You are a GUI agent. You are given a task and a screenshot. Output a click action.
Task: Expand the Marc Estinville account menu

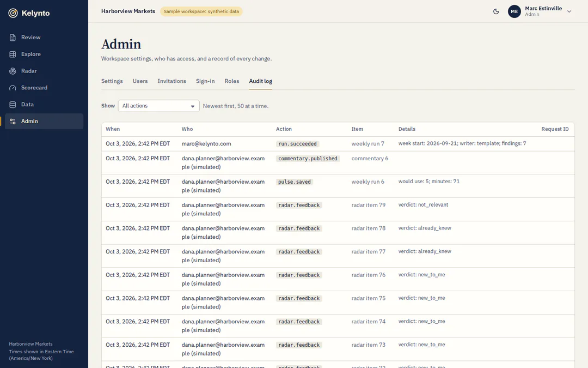click(569, 11)
